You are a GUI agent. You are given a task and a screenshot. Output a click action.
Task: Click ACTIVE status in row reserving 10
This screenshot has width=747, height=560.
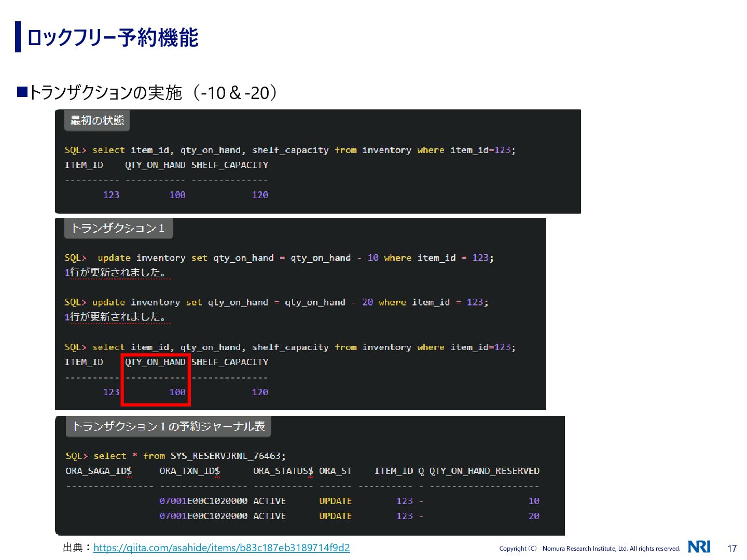click(x=269, y=501)
